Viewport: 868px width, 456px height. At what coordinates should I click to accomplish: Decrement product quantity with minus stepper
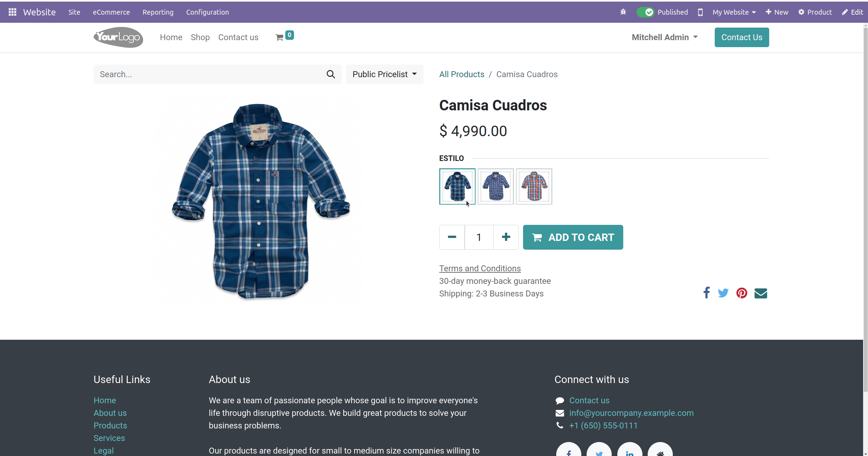coord(453,237)
